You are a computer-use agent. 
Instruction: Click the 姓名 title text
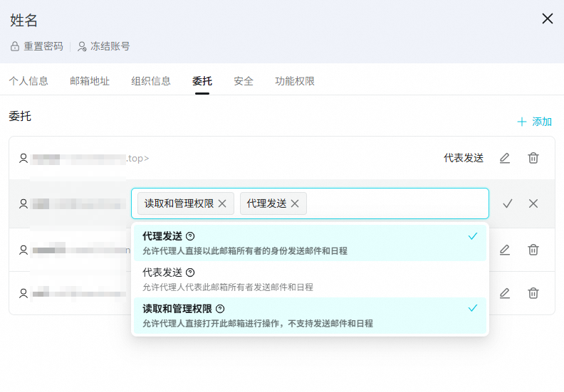pos(23,20)
